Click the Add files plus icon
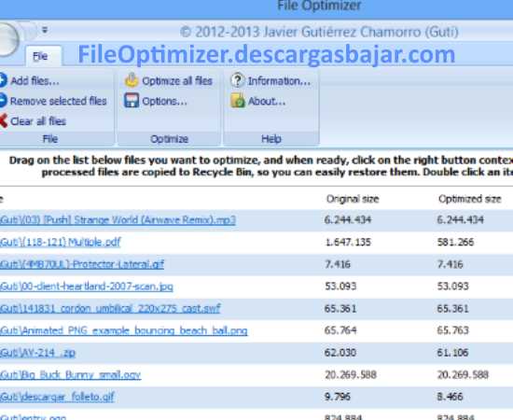Viewport: 513px width, 420px height. coord(3,80)
